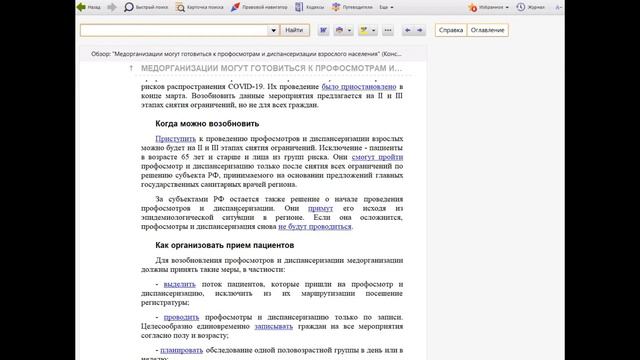This screenshot has width=640, height=360.
Task: Expand the print options dropdown arrow
Action: (349, 30)
